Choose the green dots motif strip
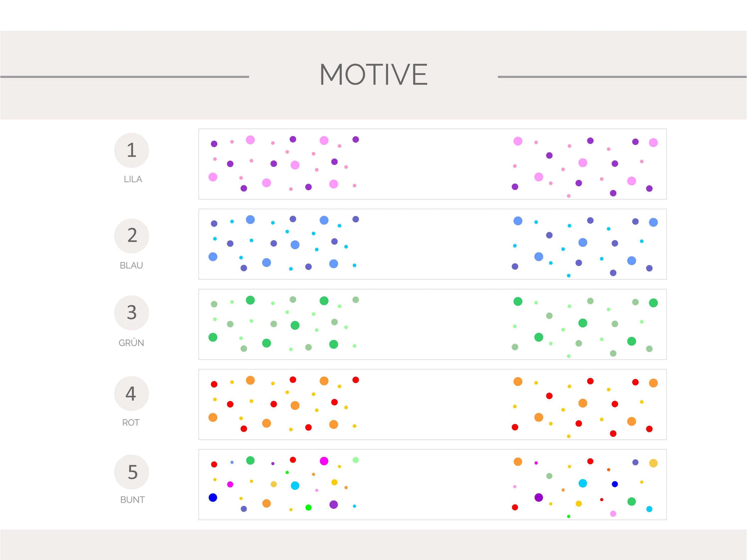747x560 pixels. click(432, 324)
